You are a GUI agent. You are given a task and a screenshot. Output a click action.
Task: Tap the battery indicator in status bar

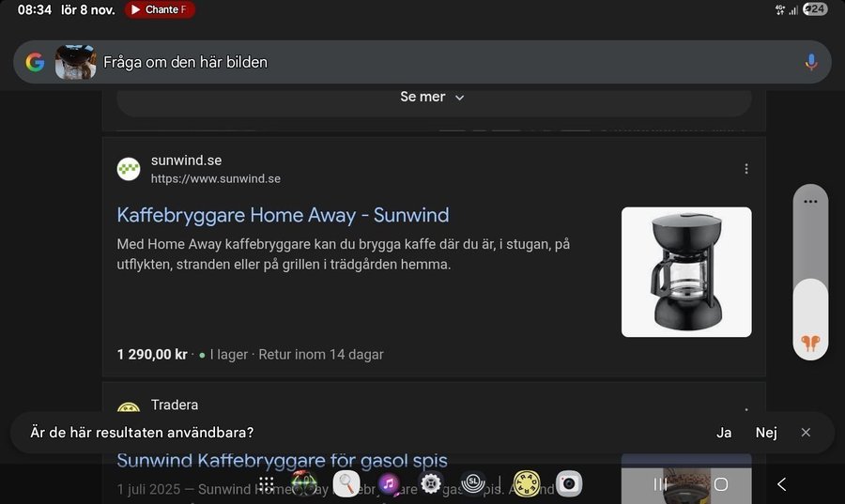tap(815, 9)
